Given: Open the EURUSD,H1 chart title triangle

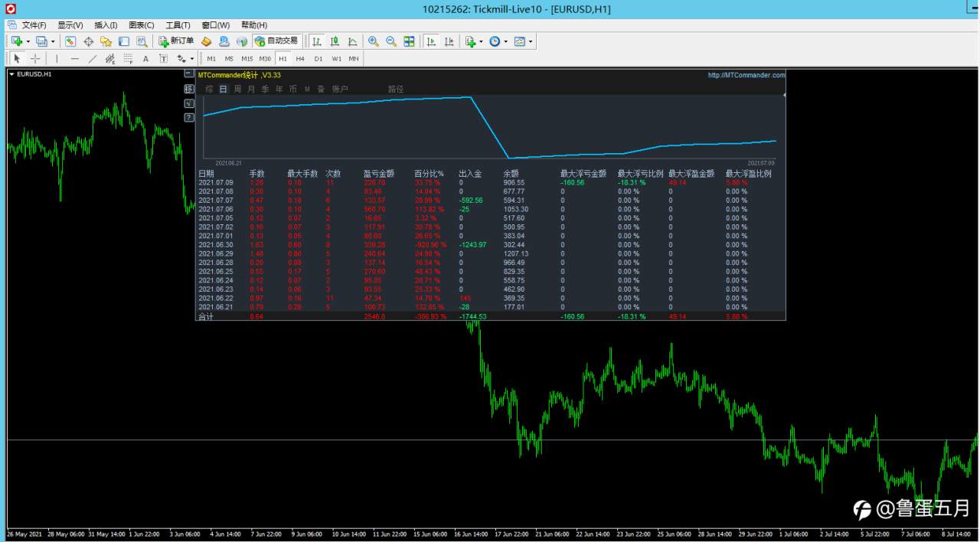Looking at the screenshot, I should (11, 74).
